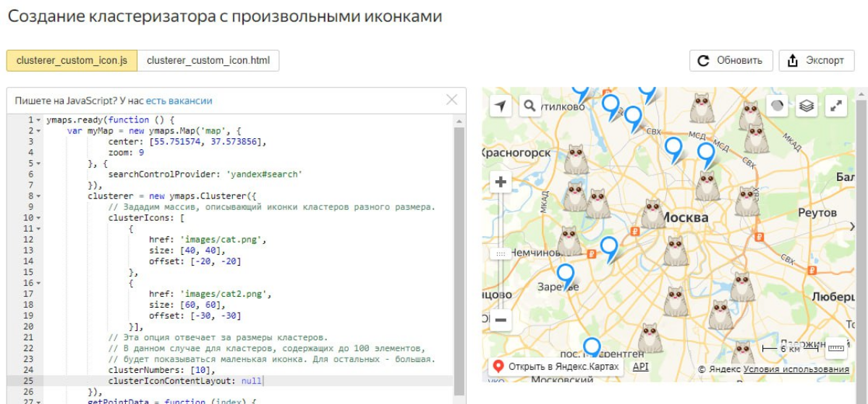Collapse the code fold at line 11

pos(38,229)
